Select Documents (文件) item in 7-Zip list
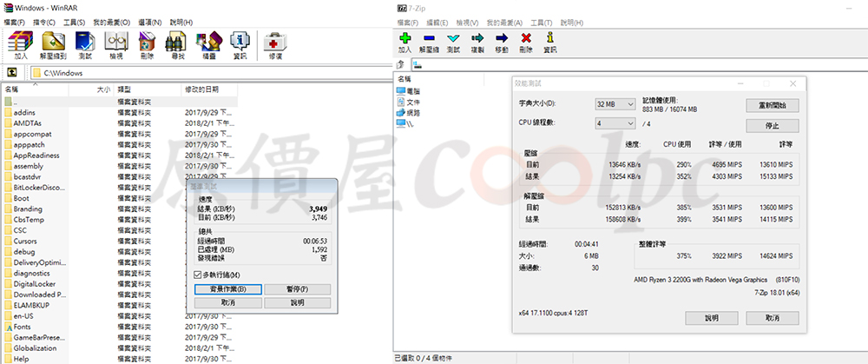Screen dimensions: 868x364 [x=408, y=102]
